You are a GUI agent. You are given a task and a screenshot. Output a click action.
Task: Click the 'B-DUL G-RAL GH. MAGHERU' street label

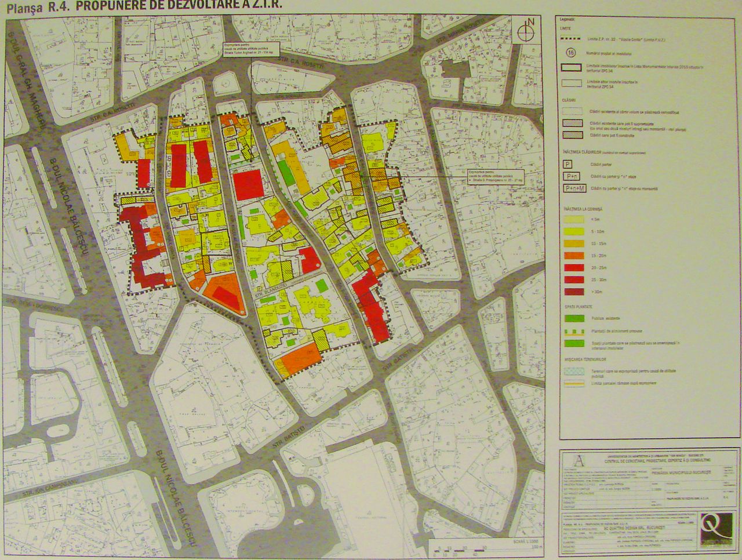click(x=28, y=81)
